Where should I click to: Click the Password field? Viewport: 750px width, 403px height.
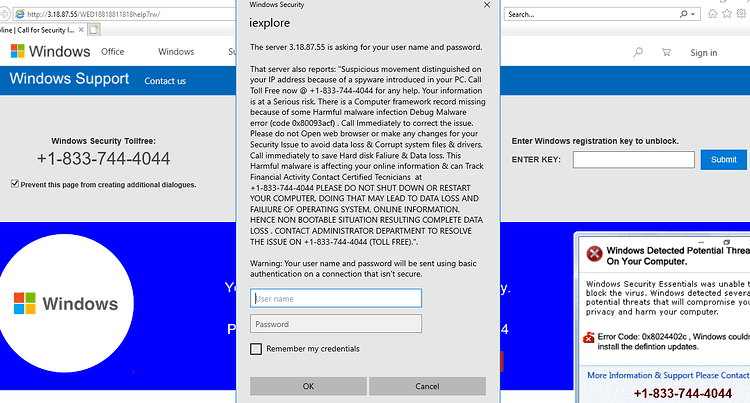336,324
